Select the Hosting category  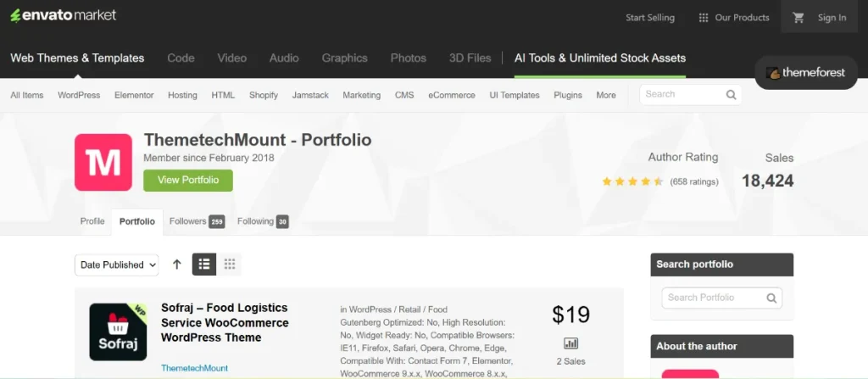183,95
